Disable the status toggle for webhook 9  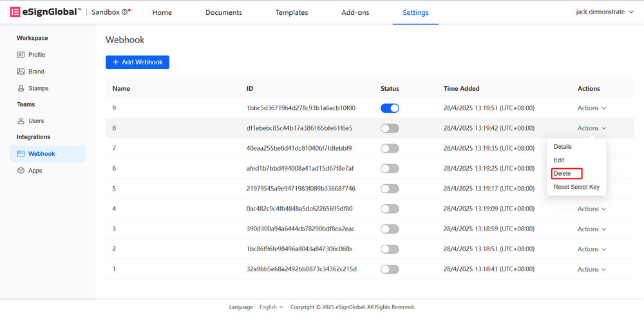[390, 108]
